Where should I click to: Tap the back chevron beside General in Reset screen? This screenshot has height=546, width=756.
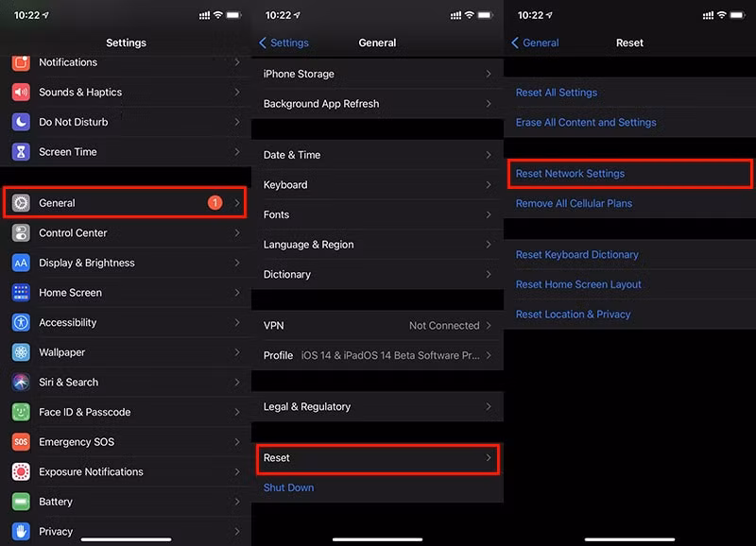(x=515, y=43)
